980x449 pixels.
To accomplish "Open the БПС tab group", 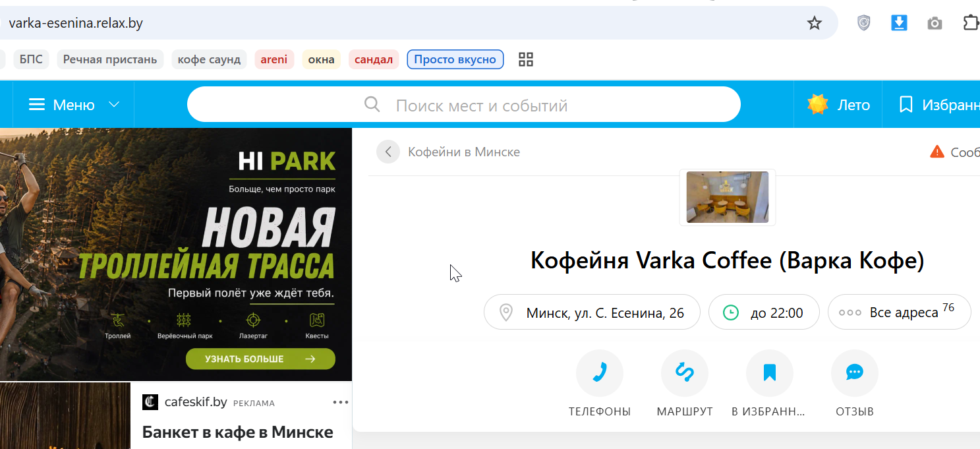I will coord(31,59).
